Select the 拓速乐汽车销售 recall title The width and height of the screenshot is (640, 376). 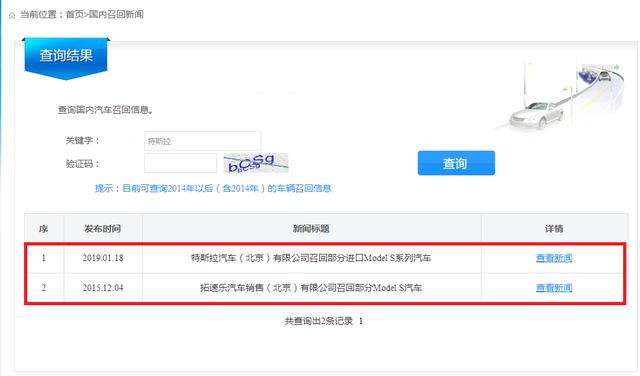pos(311,288)
